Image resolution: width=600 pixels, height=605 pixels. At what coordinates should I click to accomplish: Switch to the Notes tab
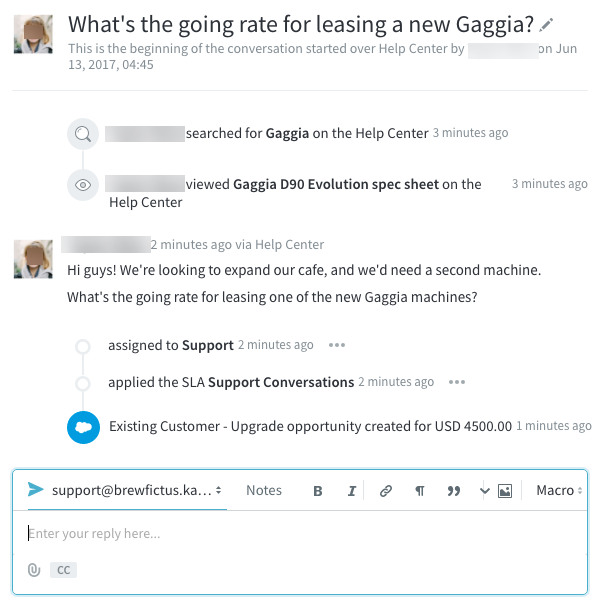point(264,490)
